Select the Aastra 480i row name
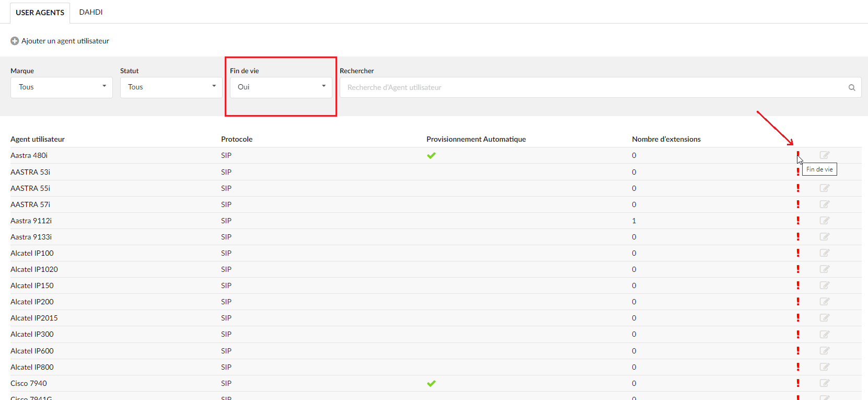Screen dimensions: 868x400 point(29,155)
